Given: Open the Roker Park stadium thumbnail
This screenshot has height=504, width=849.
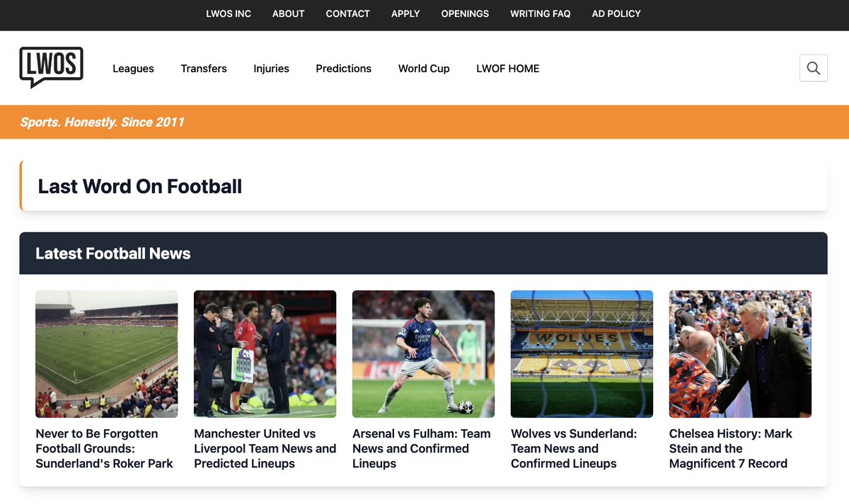Looking at the screenshot, I should coord(107,354).
